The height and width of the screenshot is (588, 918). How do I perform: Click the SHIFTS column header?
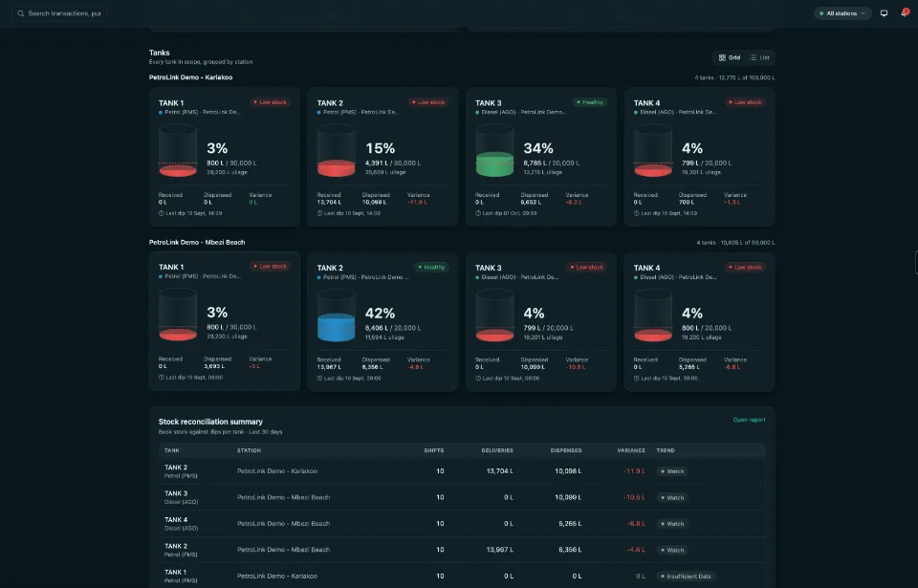(434, 450)
